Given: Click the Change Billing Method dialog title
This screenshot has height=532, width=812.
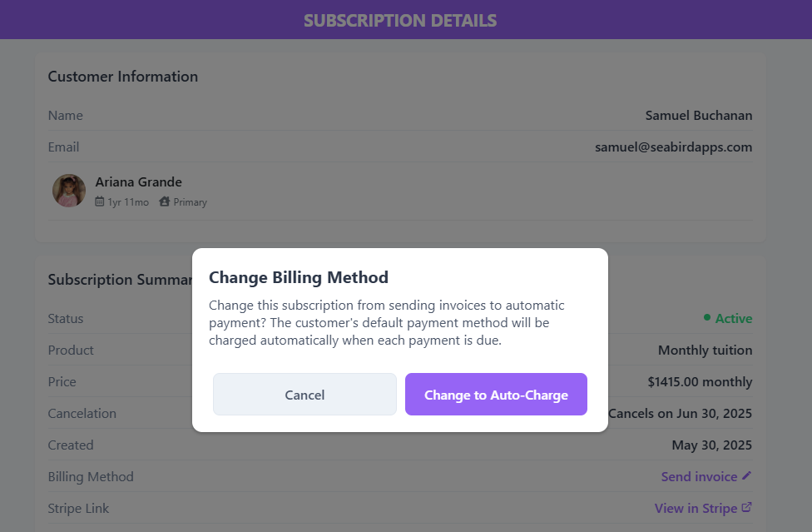Looking at the screenshot, I should pyautogui.click(x=299, y=277).
